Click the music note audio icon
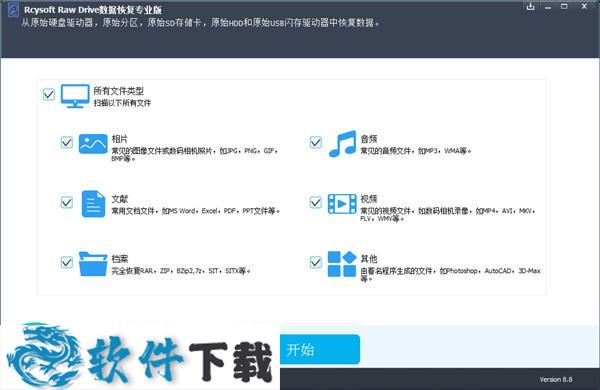600x390 pixels. click(x=342, y=144)
